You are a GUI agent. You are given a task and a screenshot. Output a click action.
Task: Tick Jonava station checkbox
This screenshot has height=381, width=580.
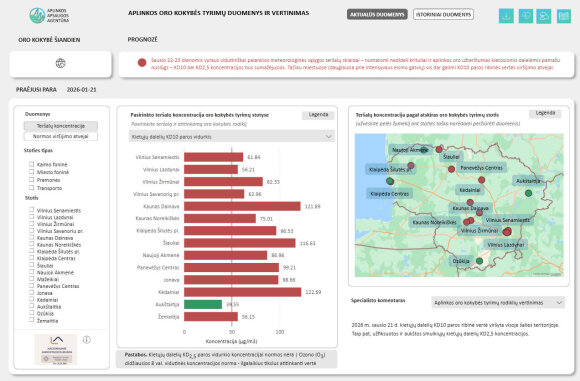[x=31, y=292]
